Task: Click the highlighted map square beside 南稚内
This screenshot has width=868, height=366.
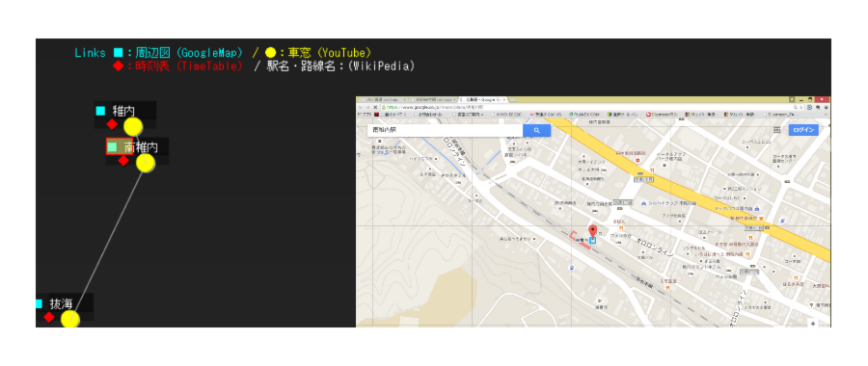Action: click(x=113, y=147)
